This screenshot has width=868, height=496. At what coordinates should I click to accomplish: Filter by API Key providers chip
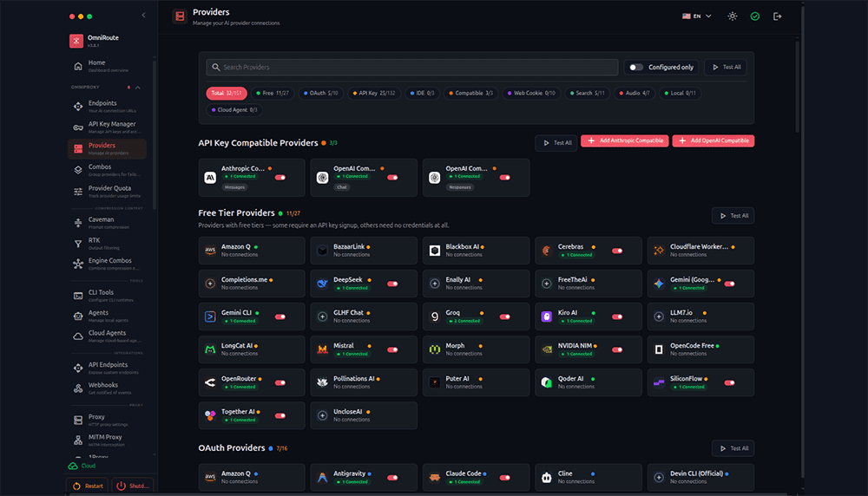[x=374, y=93]
